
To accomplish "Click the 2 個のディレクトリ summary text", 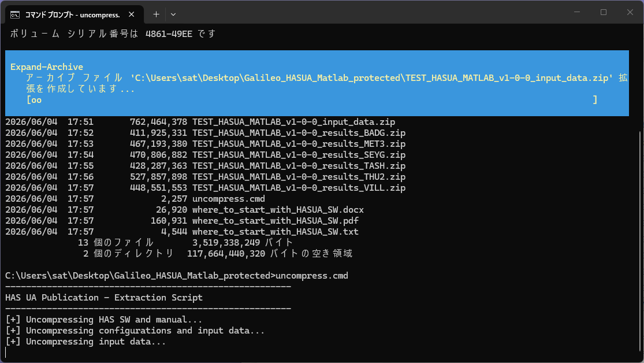I will click(129, 254).
